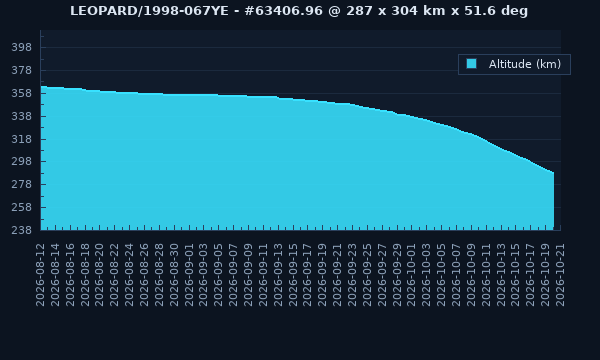Click the x-axis date 2026-09-29
This screenshot has height=360, width=600.
click(397, 275)
